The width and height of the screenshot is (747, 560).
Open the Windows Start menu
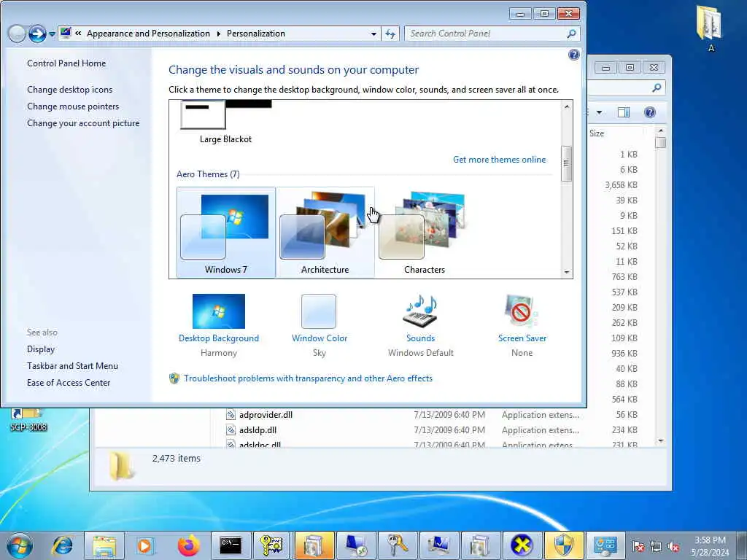[20, 545]
